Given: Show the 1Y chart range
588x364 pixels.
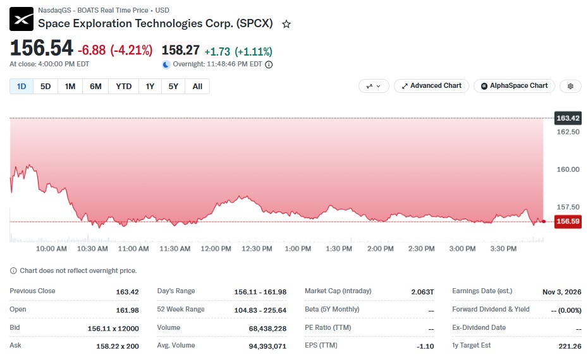Looking at the screenshot, I should pos(150,87).
